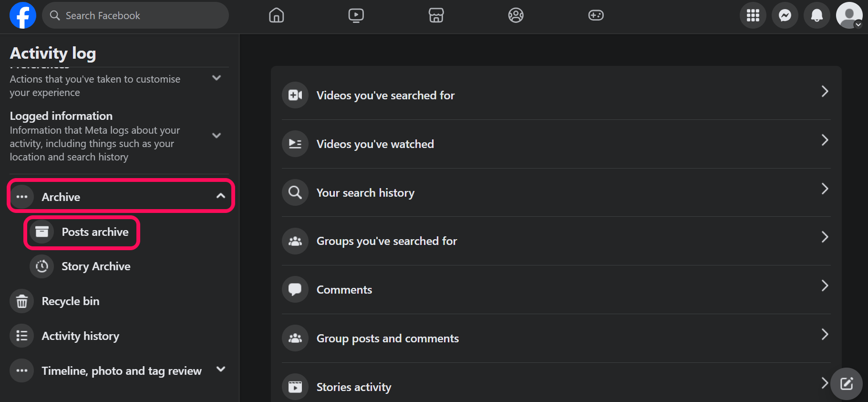
Task: Open the Watch video icon
Action: (356, 15)
